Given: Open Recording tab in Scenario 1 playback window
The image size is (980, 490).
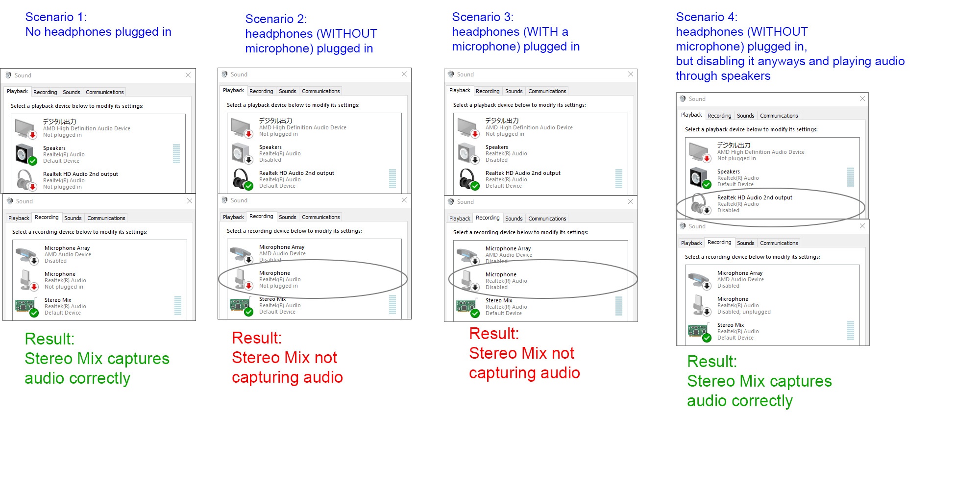Looking at the screenshot, I should pos(45,92).
